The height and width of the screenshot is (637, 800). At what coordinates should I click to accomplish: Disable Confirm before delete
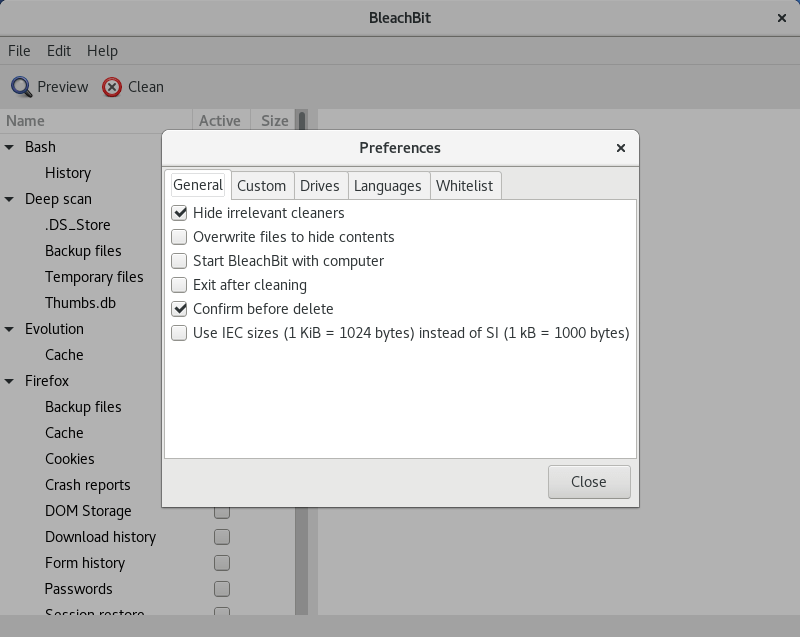[179, 309]
